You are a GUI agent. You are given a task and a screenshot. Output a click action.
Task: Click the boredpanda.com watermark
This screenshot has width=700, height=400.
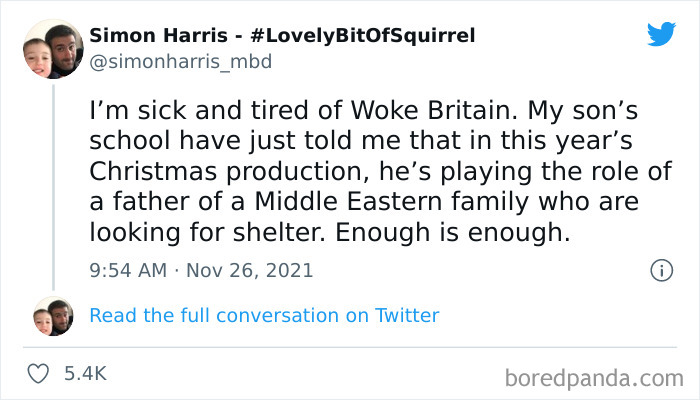tap(598, 378)
